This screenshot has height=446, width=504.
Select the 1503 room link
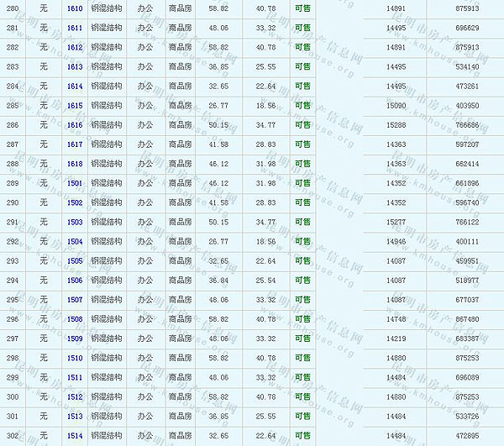(75, 222)
